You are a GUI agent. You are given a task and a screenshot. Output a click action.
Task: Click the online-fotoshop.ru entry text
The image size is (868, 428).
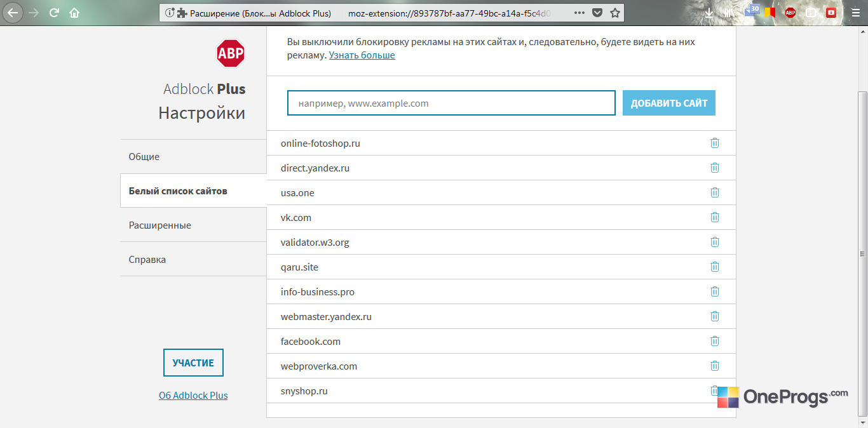320,144
